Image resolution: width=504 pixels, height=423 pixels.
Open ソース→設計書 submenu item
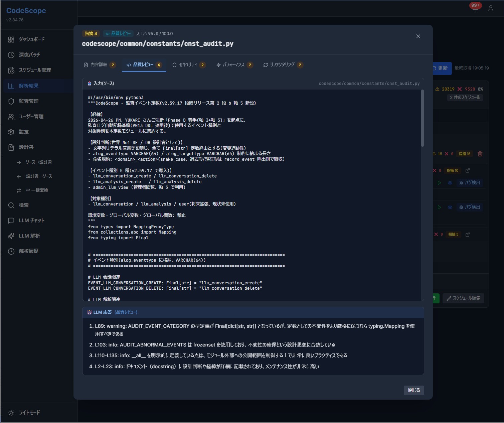tap(38, 162)
